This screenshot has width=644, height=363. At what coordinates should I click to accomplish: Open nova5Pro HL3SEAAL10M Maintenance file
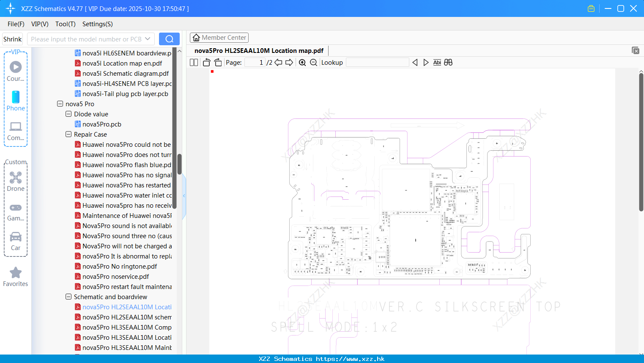[123, 347]
